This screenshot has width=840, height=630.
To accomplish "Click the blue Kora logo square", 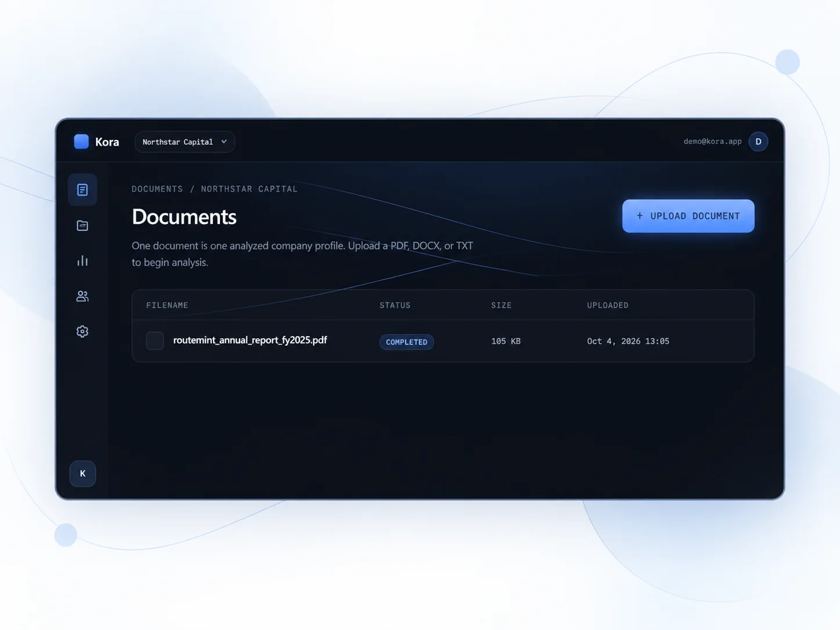I will tap(81, 142).
